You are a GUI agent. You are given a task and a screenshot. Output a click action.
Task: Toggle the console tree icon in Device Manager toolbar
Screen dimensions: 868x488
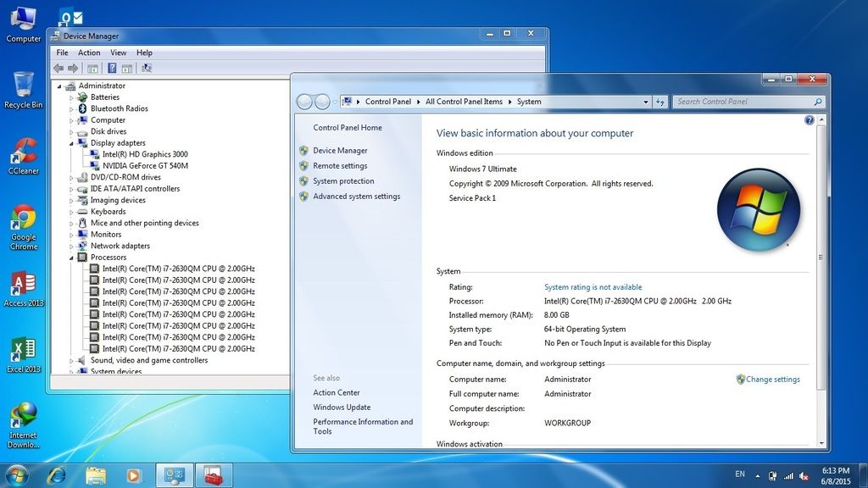pyautogui.click(x=92, y=68)
